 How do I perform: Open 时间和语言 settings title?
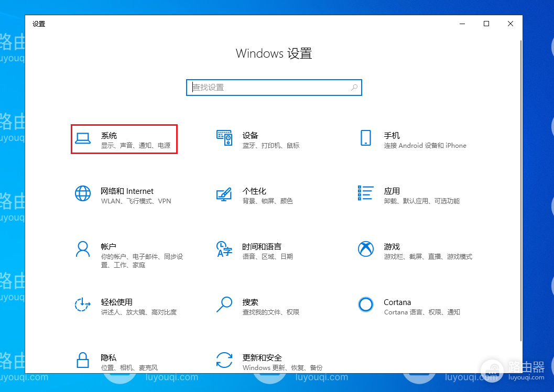262,246
